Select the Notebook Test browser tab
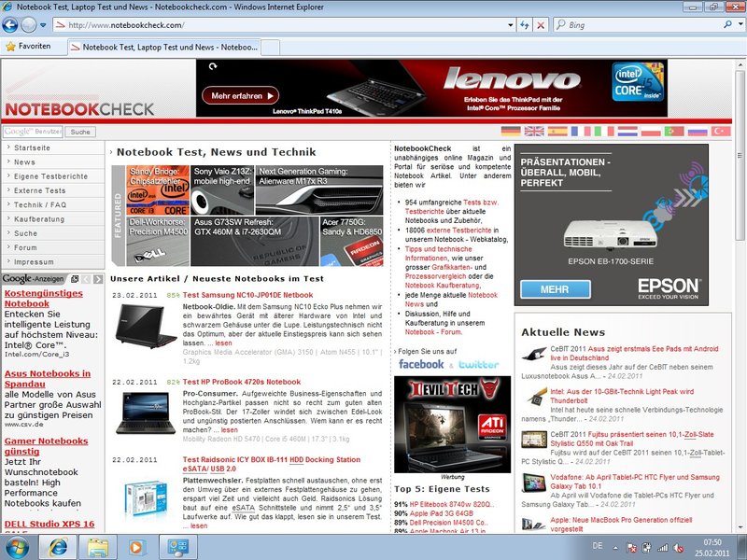The width and height of the screenshot is (747, 560). coord(164,48)
